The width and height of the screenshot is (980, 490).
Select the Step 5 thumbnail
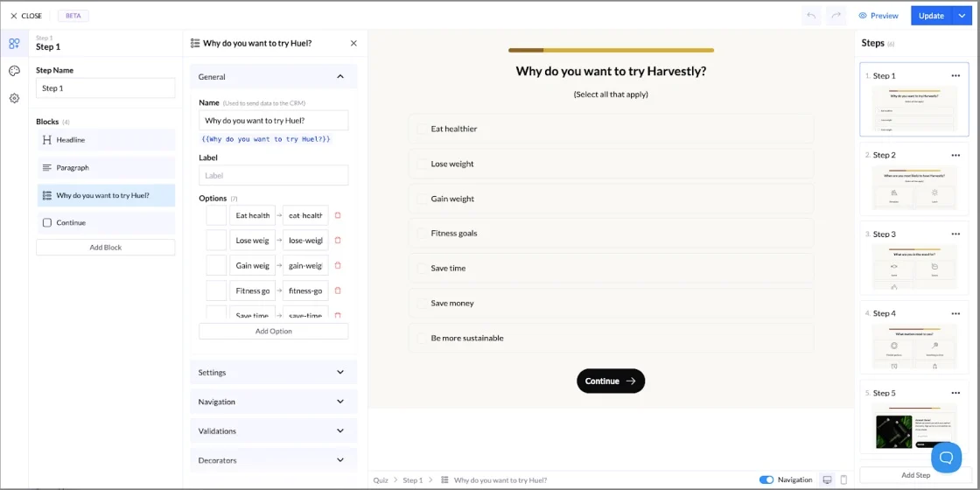pos(914,425)
